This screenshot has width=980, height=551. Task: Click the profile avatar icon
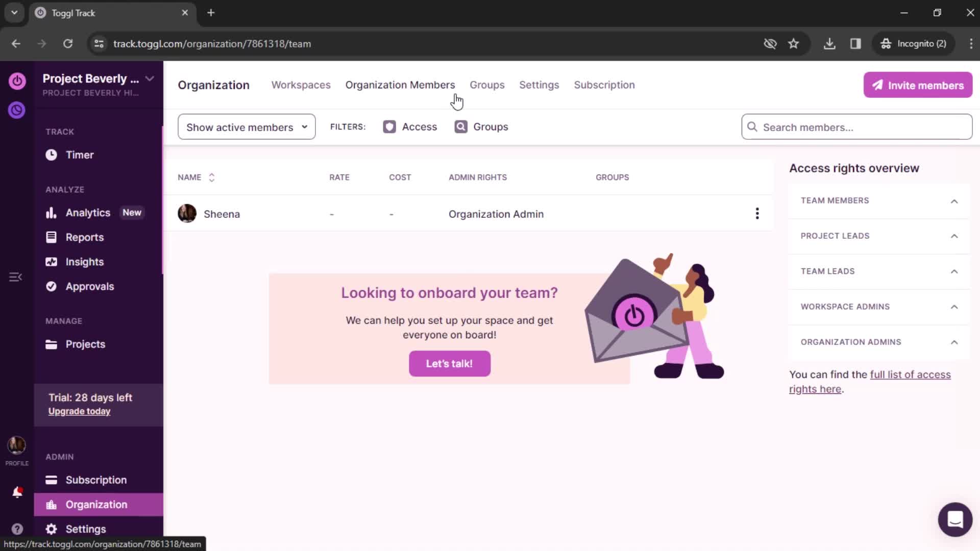[17, 445]
